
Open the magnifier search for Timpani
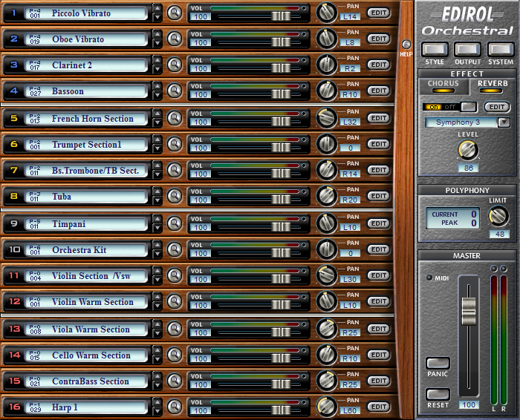tap(174, 223)
